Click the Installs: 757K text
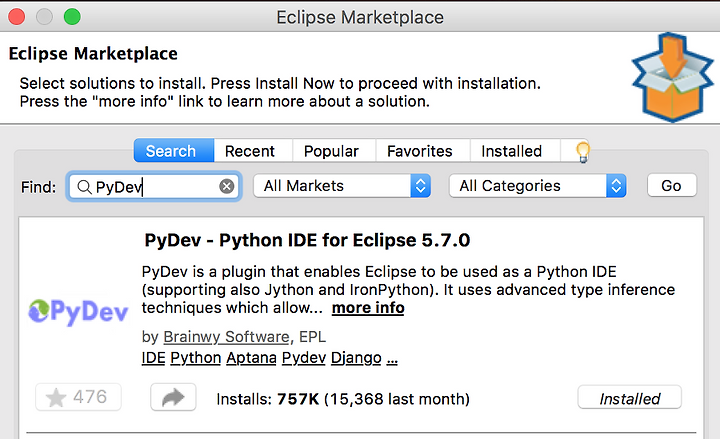720x439 pixels. pos(268,399)
